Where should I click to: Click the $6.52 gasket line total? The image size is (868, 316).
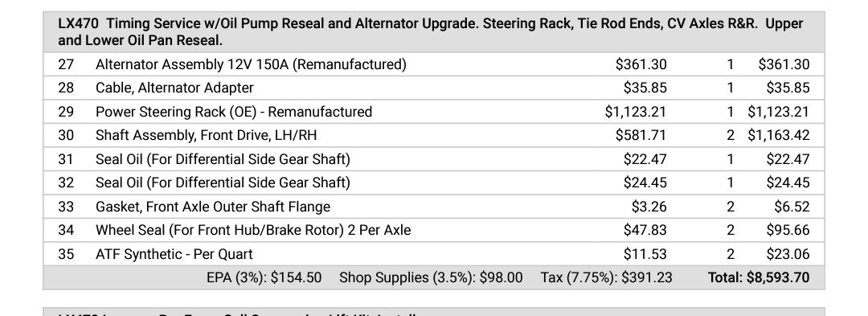coord(792,207)
